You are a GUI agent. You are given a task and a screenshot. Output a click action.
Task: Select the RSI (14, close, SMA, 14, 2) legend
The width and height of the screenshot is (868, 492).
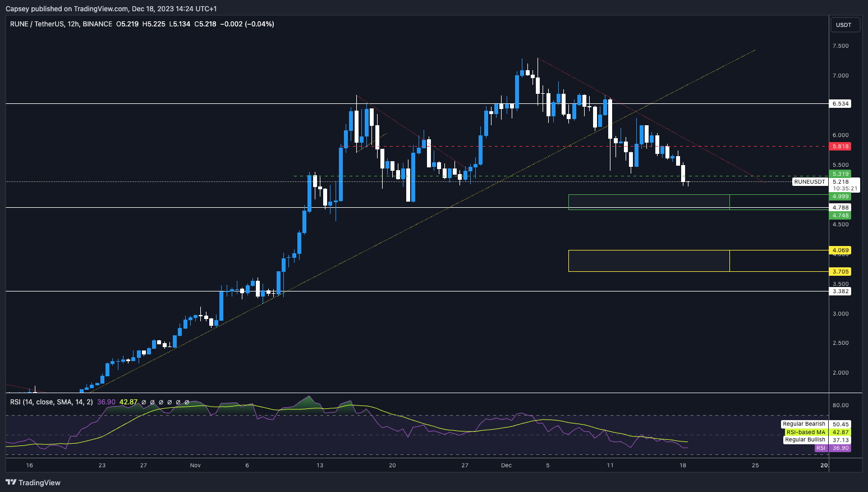pyautogui.click(x=51, y=402)
